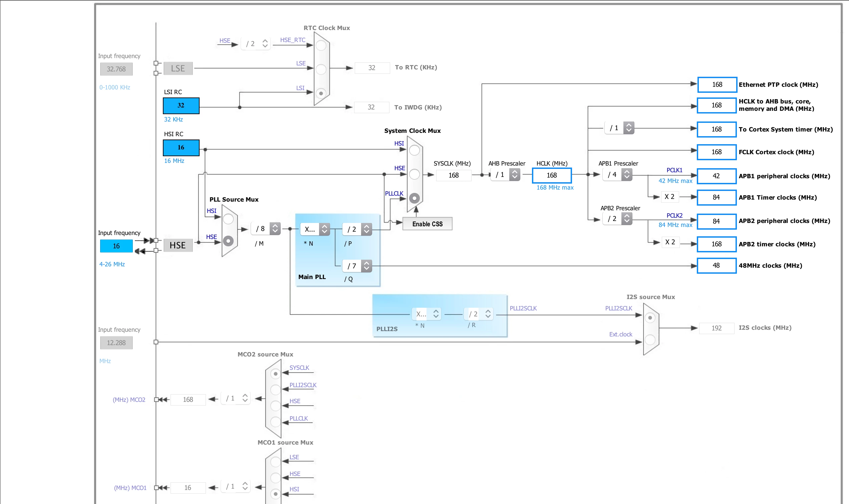Click APB1 Timer clocks value 84

(717, 198)
